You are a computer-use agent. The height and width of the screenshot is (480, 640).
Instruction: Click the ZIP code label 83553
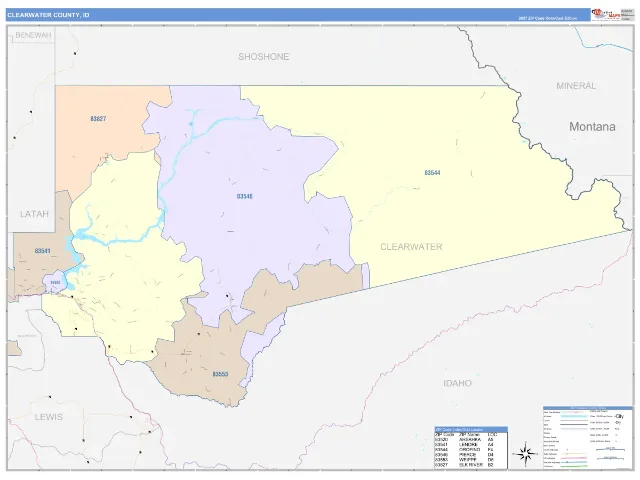[220, 374]
